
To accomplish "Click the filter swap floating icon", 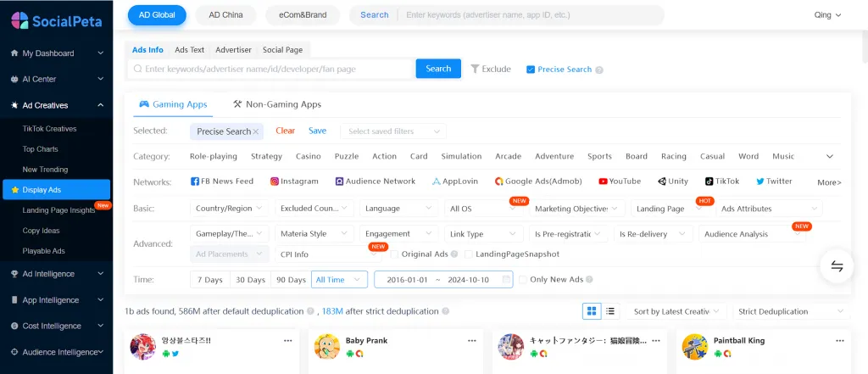I will pyautogui.click(x=837, y=266).
